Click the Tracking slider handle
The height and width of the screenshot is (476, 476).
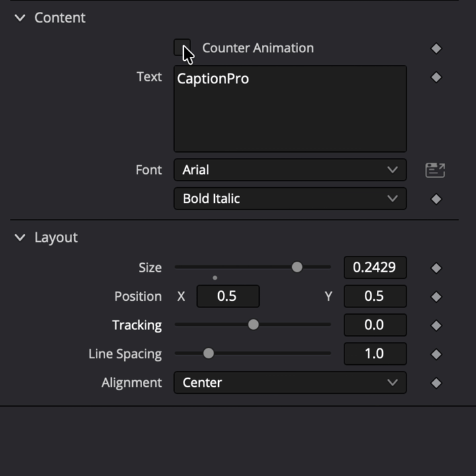point(253,325)
